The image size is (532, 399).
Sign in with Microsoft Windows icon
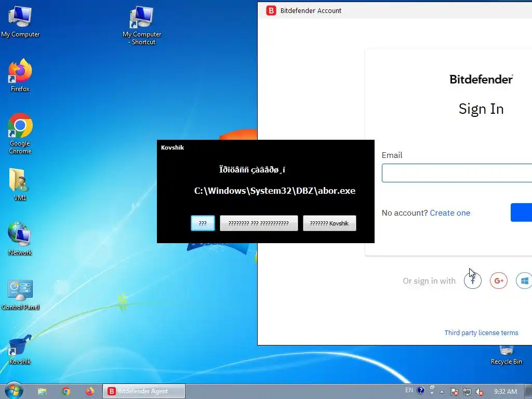[x=524, y=281]
